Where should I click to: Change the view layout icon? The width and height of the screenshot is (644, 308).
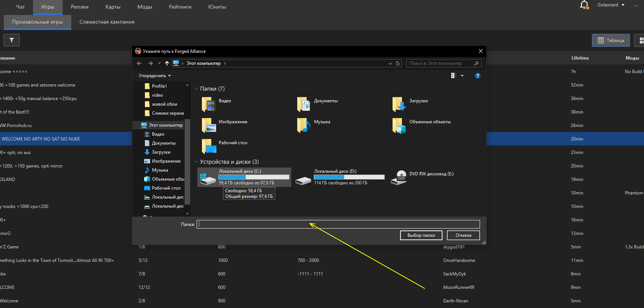coord(454,76)
